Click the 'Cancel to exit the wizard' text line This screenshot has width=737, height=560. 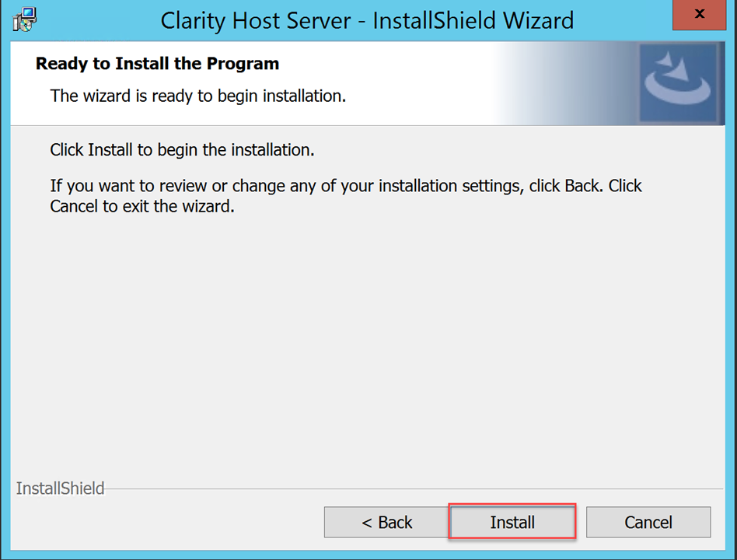[141, 208]
